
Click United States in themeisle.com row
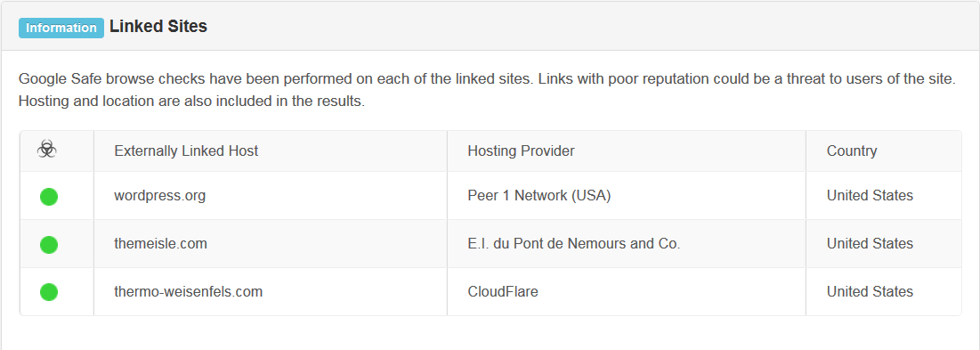[870, 244]
